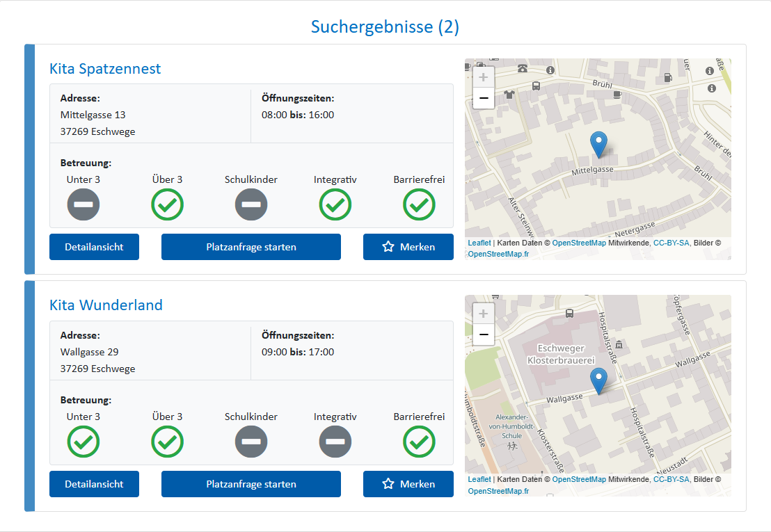Click the gray Schulkinder dash icon for Kita Spatzennest
The image size is (771, 532).
point(251,204)
